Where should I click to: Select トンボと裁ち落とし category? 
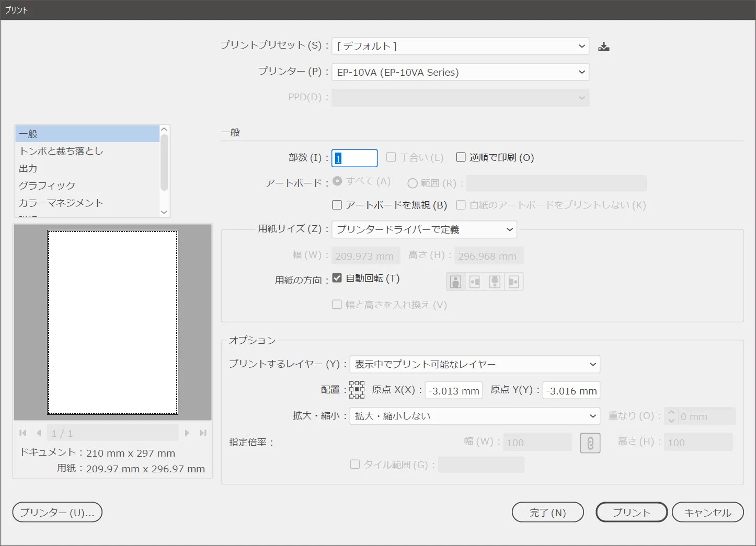[x=87, y=151]
